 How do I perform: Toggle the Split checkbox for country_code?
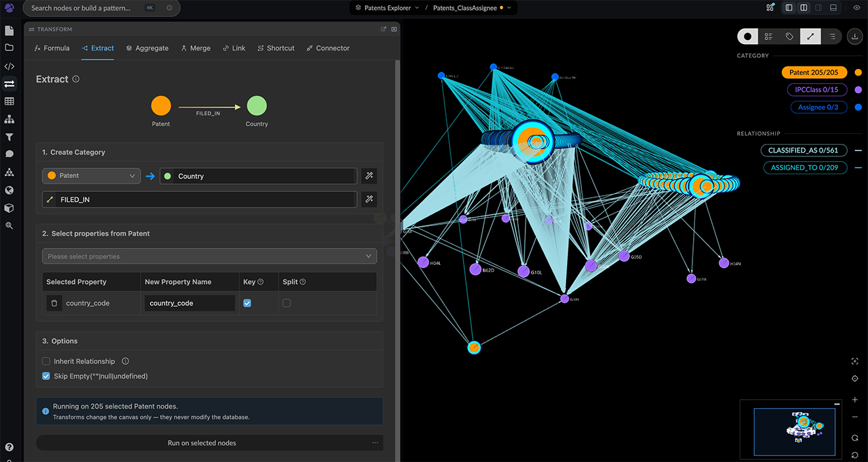pyautogui.click(x=287, y=303)
